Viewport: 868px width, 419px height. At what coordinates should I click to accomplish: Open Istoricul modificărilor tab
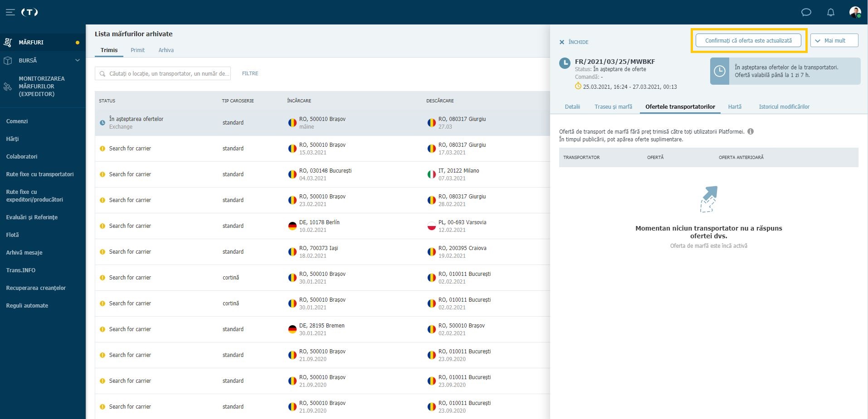click(784, 107)
